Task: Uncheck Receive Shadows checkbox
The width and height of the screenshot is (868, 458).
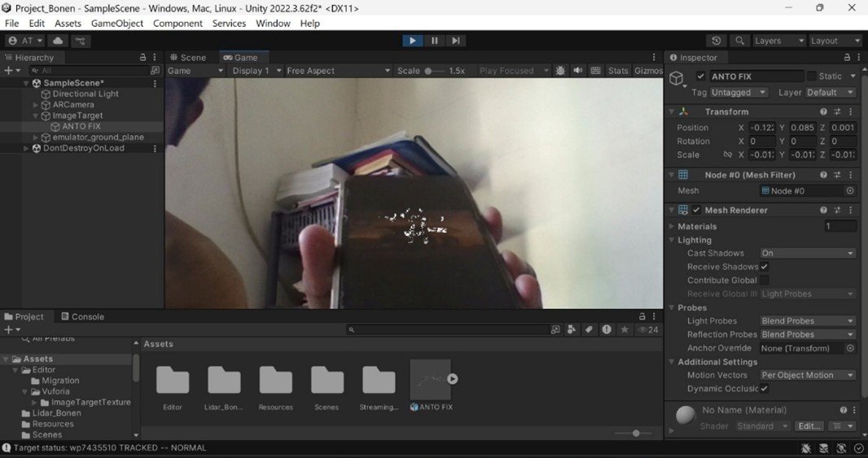Action: pyautogui.click(x=764, y=267)
